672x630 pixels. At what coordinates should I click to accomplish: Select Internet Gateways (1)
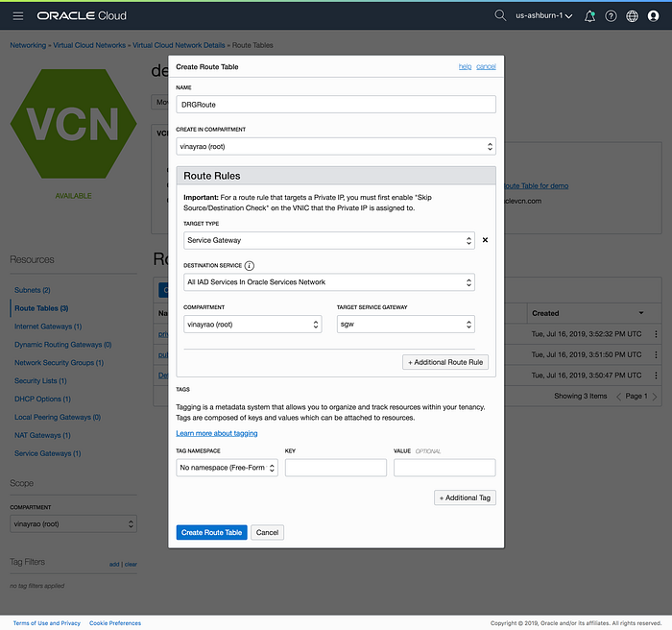[x=48, y=327]
